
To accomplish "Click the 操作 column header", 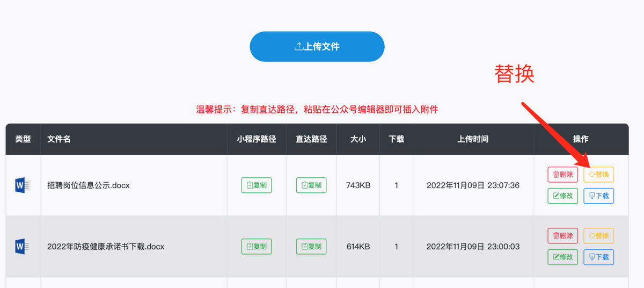I will coord(581,139).
